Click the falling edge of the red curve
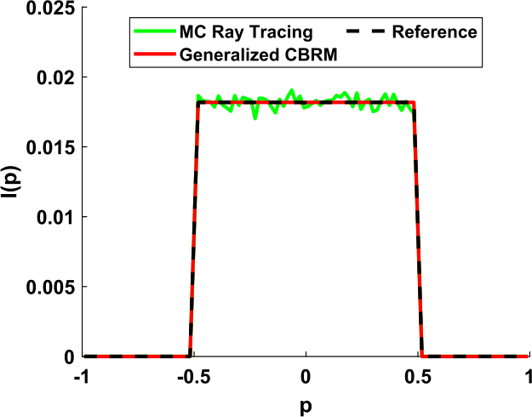This screenshot has height=417, width=532. 418,229
